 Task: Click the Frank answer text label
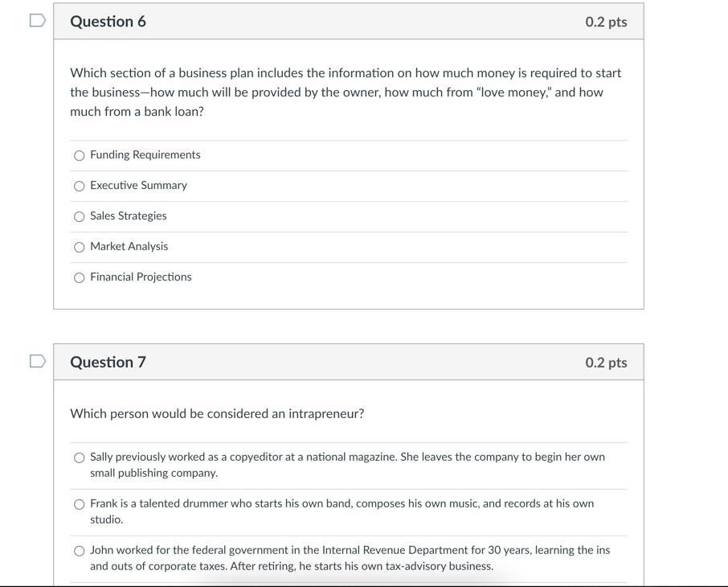coord(342,511)
